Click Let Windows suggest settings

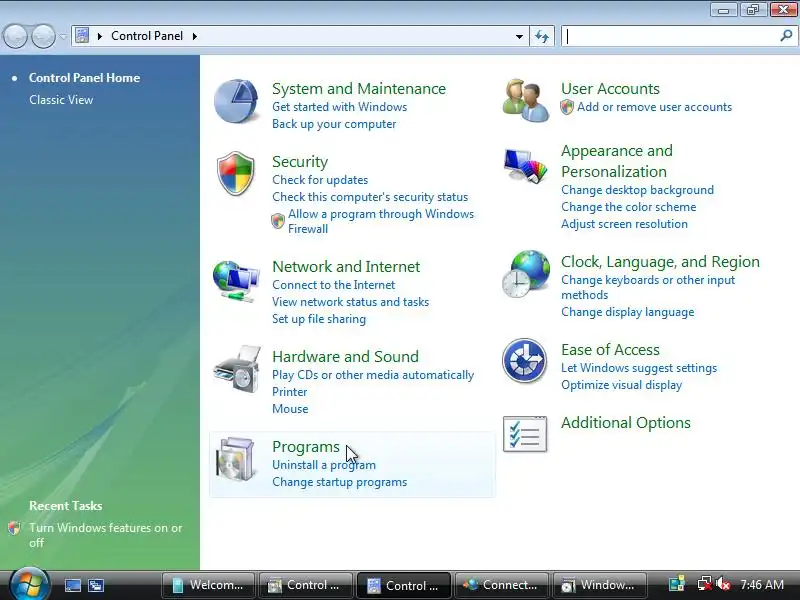[x=639, y=368]
